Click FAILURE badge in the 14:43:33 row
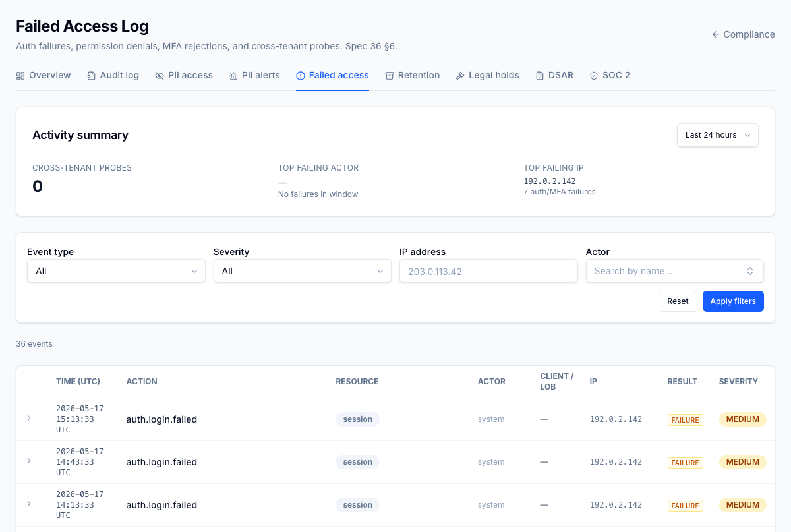 [x=686, y=463]
